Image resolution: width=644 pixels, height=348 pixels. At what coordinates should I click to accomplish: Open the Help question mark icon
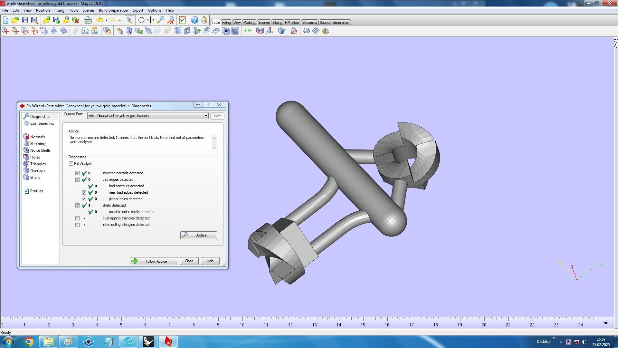click(194, 20)
